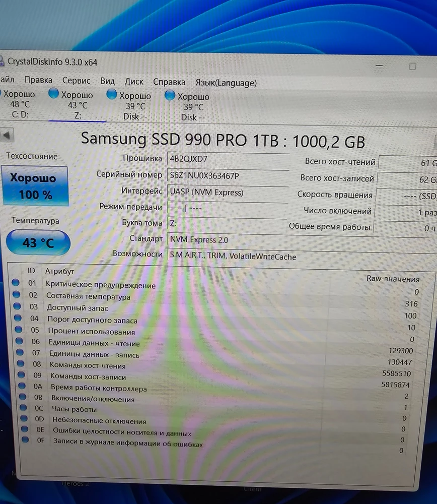The image size is (437, 504).
Task: Click the raw value 129300
Action: tap(400, 351)
